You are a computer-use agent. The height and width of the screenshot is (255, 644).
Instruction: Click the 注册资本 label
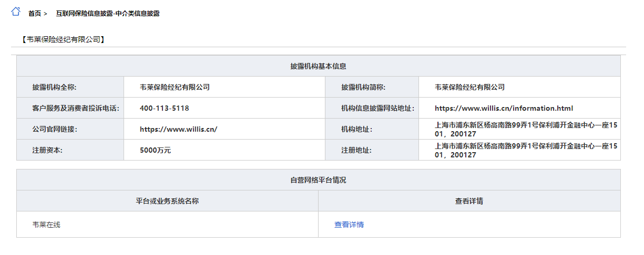[x=47, y=150]
